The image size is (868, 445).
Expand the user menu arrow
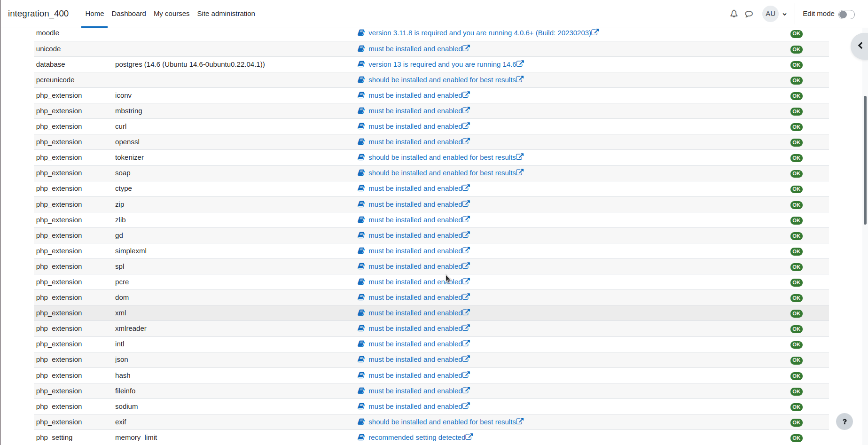coord(784,14)
